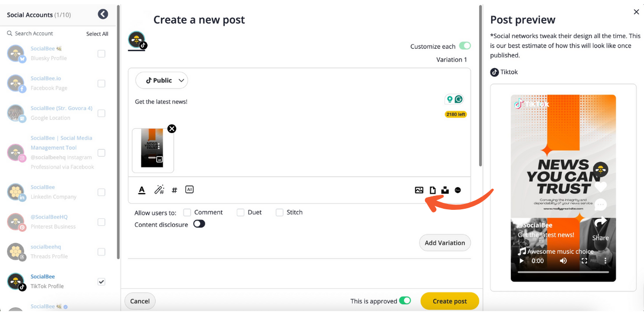Open the AI assistant icon
The height and width of the screenshot is (315, 644).
(189, 189)
